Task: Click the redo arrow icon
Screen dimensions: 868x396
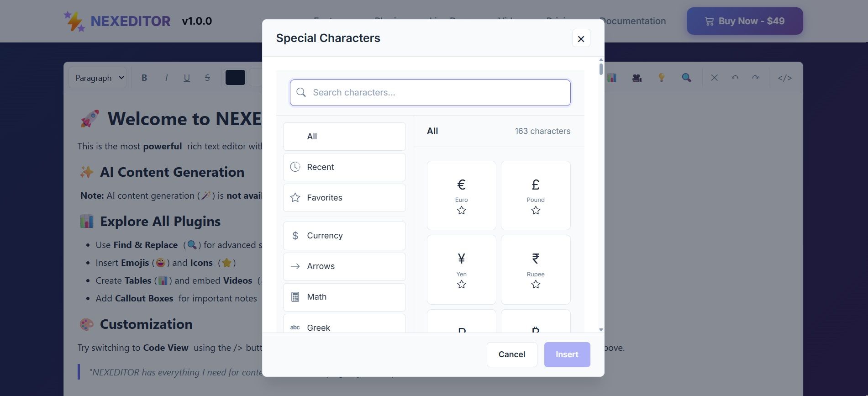Action: (755, 78)
